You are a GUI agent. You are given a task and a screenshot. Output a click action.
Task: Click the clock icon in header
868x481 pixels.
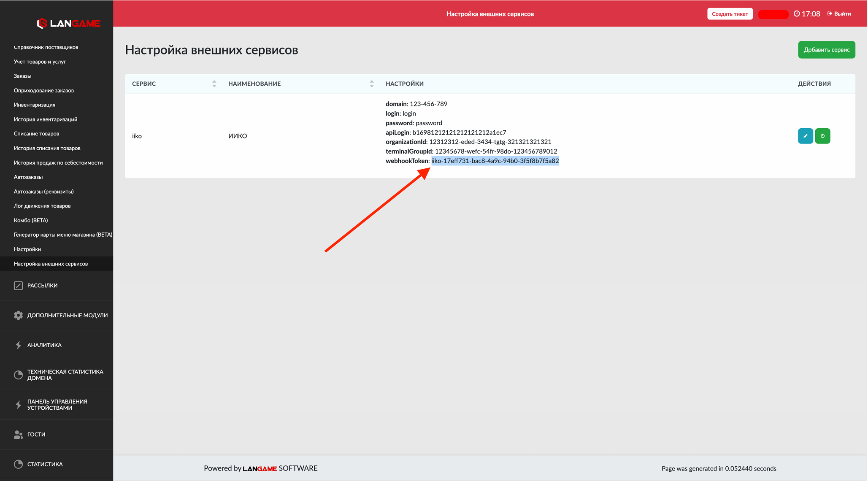tap(797, 14)
